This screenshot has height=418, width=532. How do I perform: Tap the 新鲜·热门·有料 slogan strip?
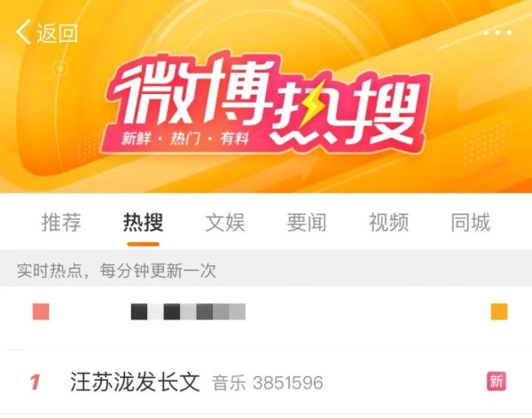click(x=185, y=138)
